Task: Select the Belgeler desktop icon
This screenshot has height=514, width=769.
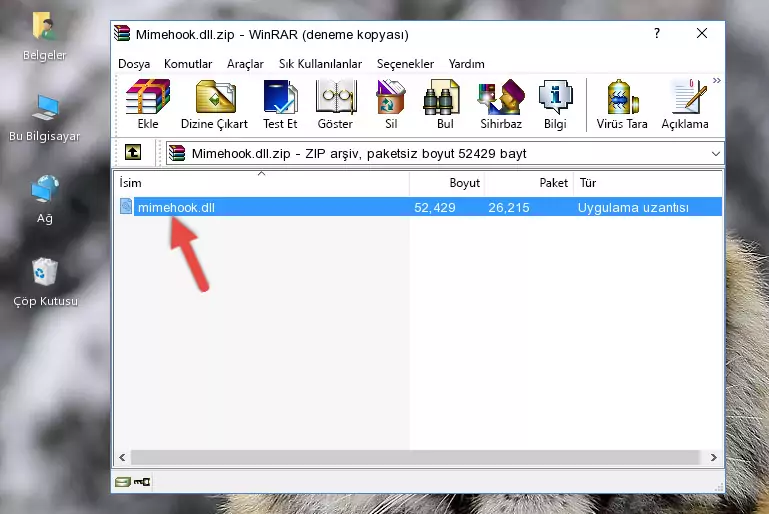Action: (45, 36)
